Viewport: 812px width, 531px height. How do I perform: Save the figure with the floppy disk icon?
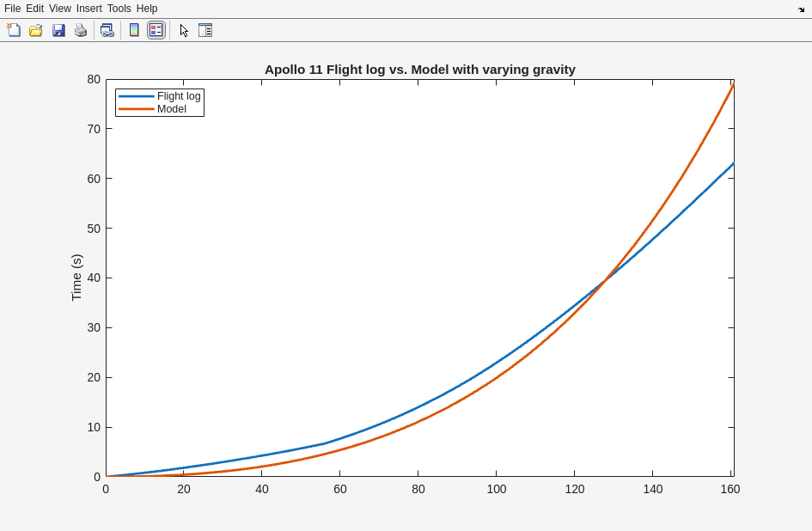(58, 30)
